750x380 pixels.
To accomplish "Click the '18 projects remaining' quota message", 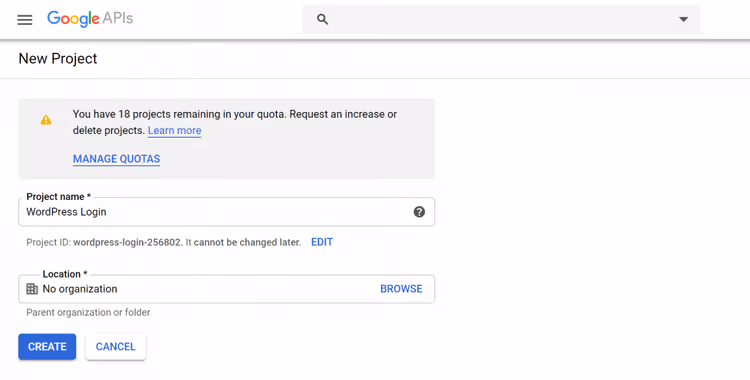I will [235, 122].
